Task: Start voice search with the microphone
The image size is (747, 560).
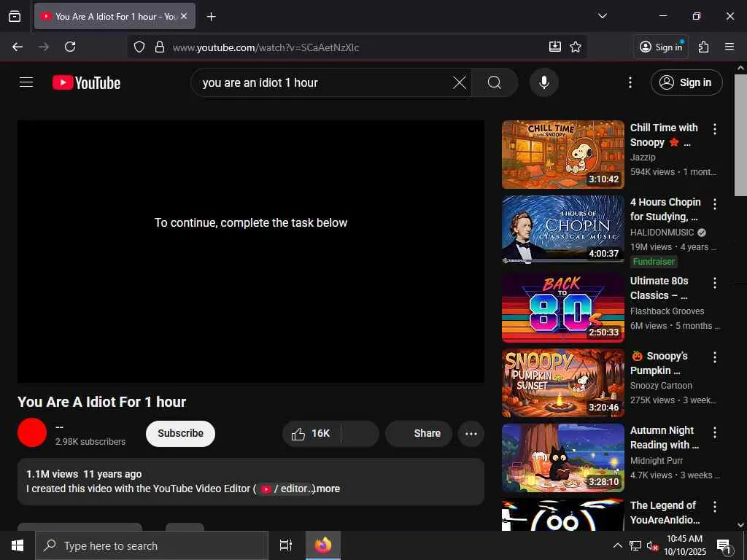Action: click(543, 83)
